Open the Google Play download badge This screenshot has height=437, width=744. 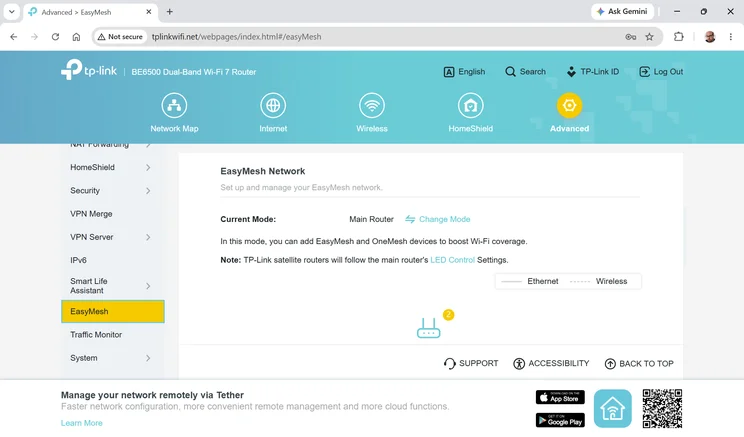[x=560, y=420]
